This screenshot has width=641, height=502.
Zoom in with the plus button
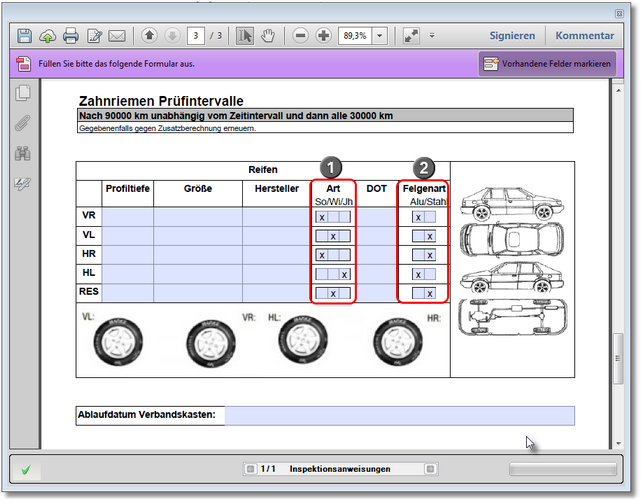(x=323, y=36)
